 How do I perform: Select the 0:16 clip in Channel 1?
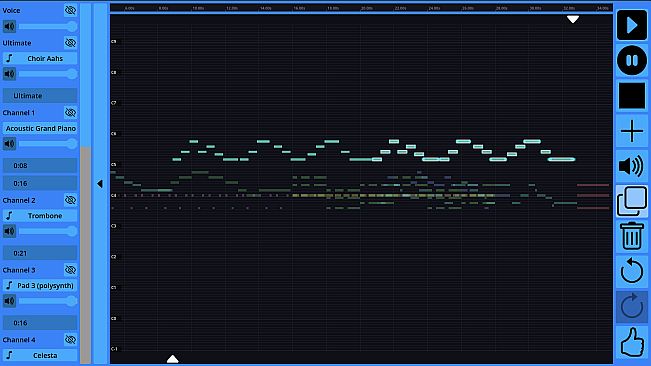(40, 183)
